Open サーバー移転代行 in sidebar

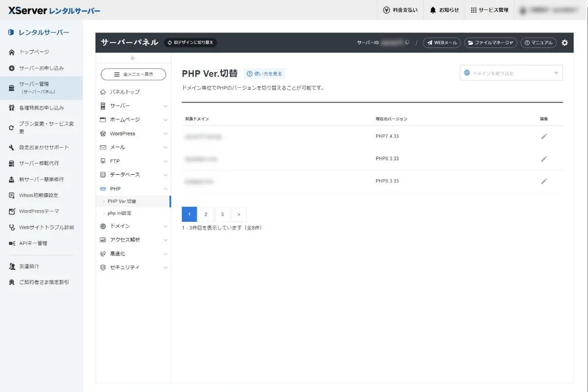(x=41, y=163)
